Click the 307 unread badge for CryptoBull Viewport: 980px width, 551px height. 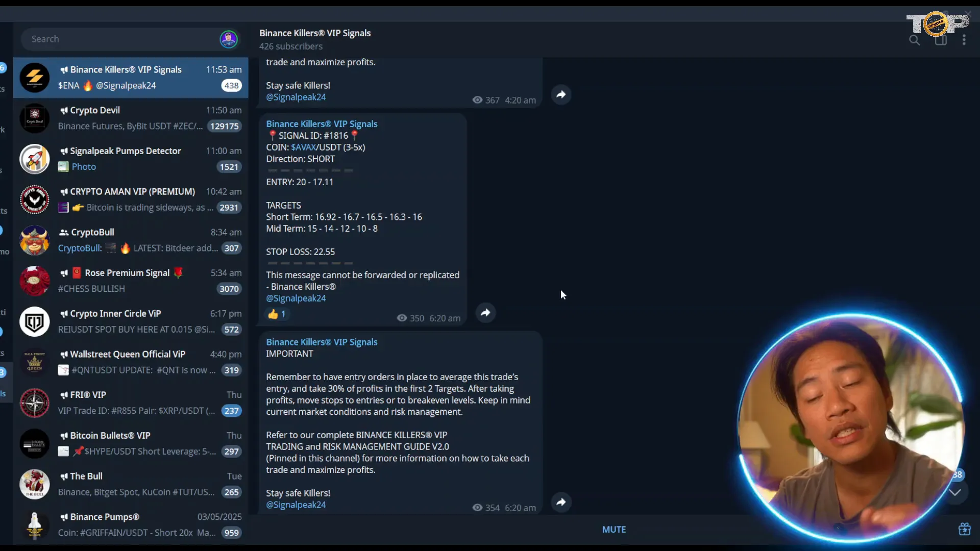(232, 248)
